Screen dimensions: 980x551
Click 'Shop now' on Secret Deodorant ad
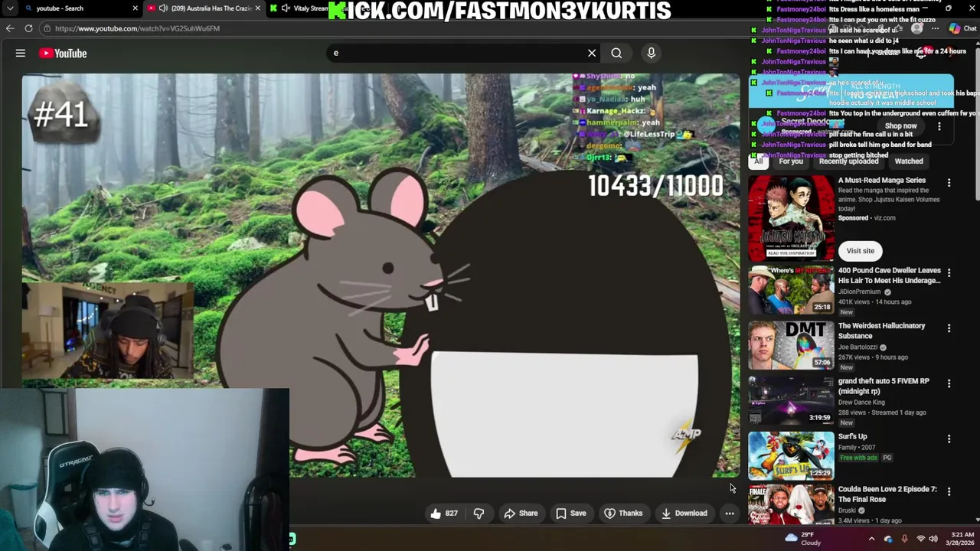(x=900, y=126)
